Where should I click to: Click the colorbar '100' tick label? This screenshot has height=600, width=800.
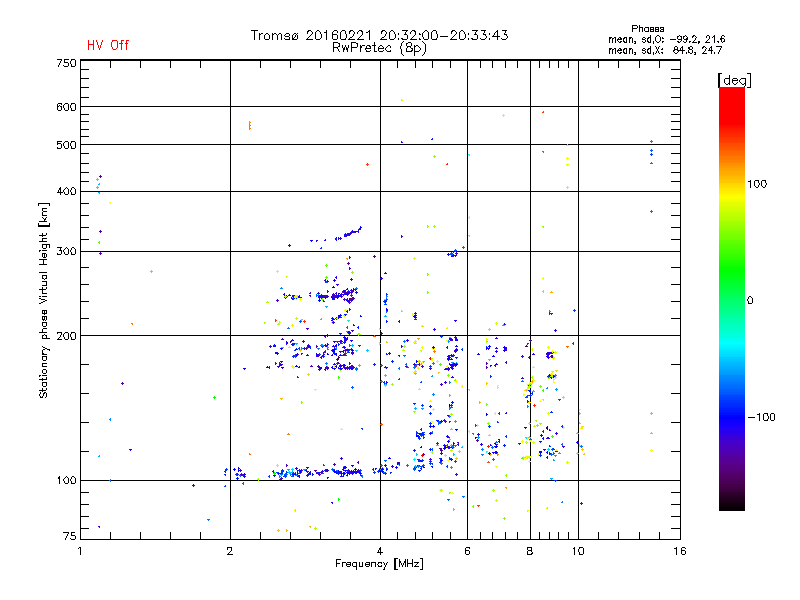[757, 184]
